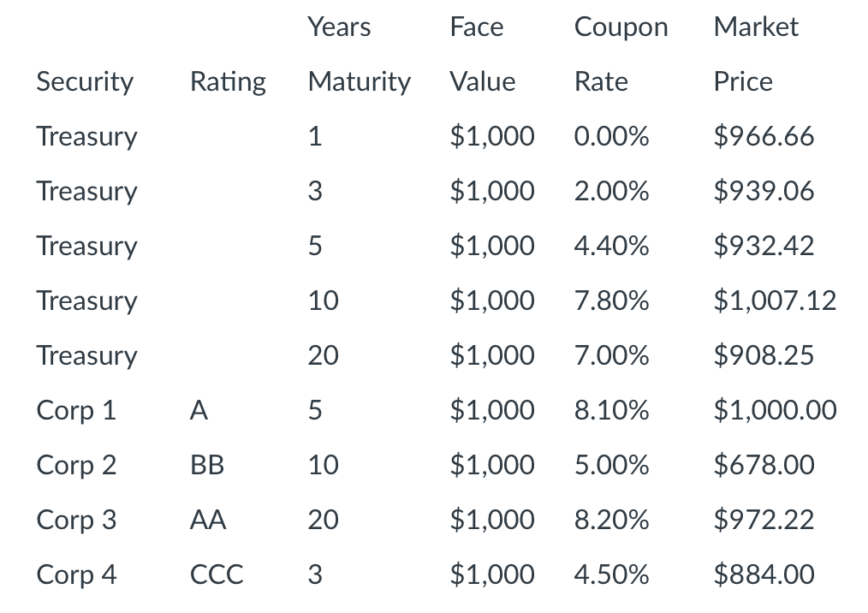This screenshot has height=613, width=868.
Task: Click the 0.00% coupon rate value
Action: point(611,136)
